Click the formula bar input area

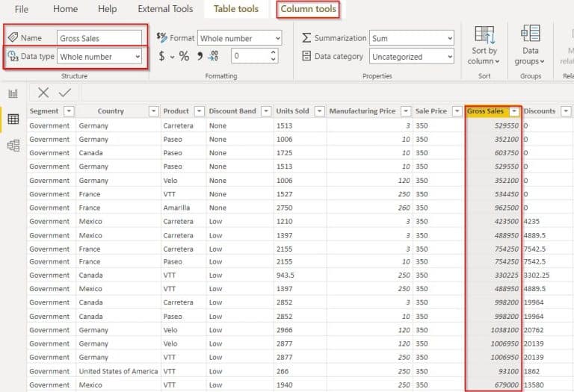tap(327, 93)
